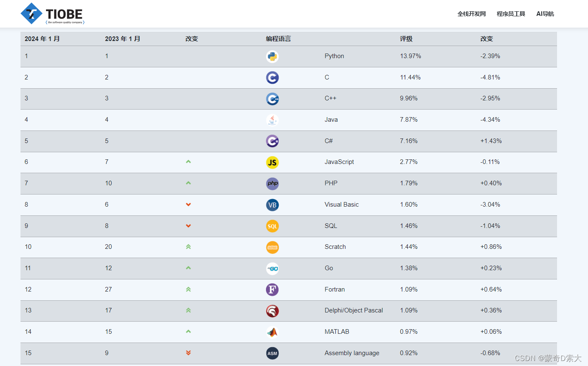Select the SQL language name

[x=331, y=226]
